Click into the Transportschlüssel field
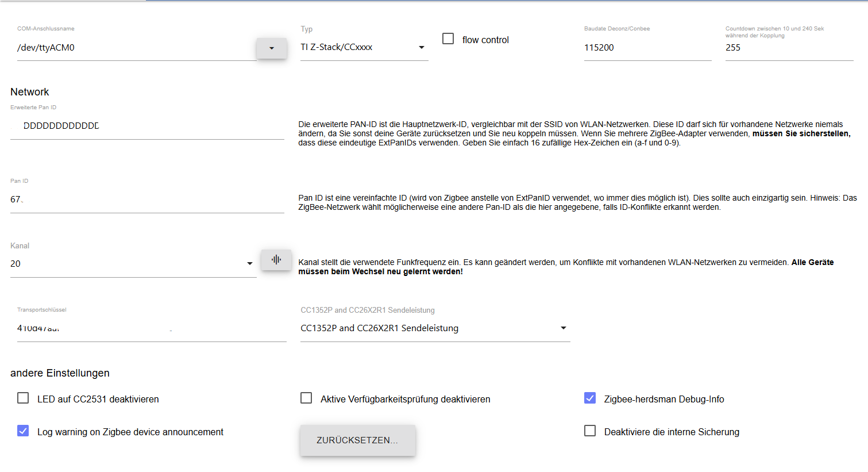 pos(152,329)
